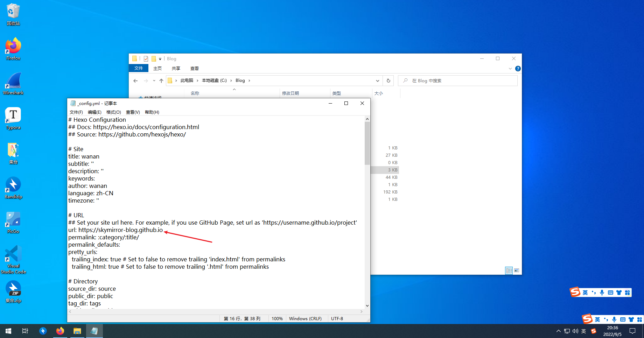The width and height of the screenshot is (644, 338).
Task: Open the 文件 tab in Explorer
Action: tap(139, 68)
